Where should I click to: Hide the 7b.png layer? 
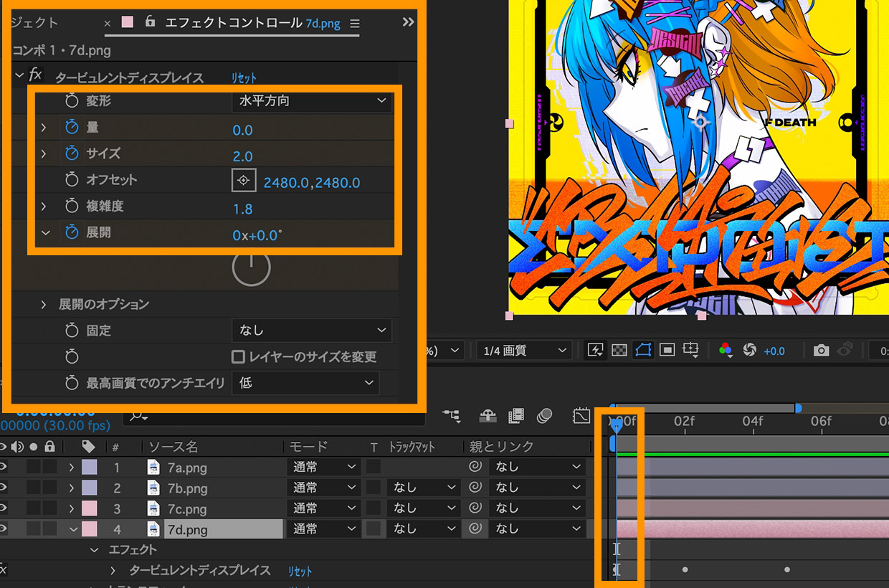pyautogui.click(x=4, y=488)
